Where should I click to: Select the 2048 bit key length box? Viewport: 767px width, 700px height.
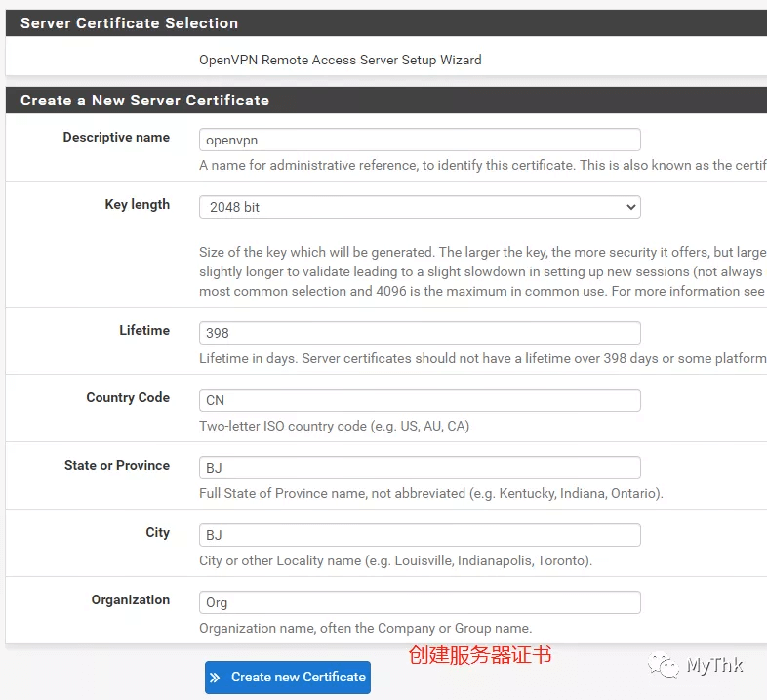pyautogui.click(x=420, y=207)
